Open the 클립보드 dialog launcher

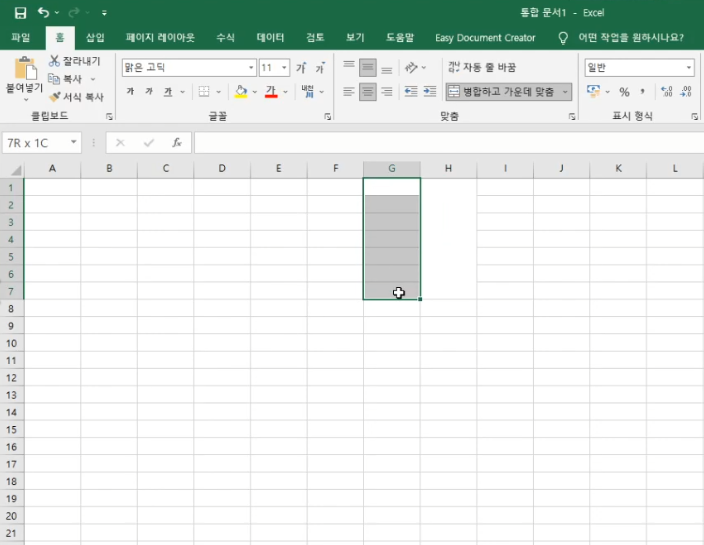109,117
